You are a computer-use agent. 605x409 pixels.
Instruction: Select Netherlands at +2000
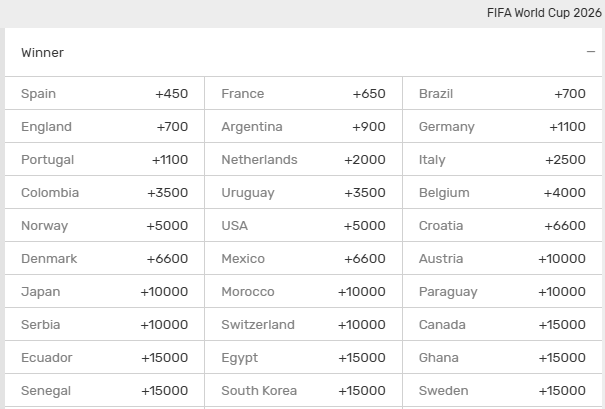pyautogui.click(x=303, y=160)
